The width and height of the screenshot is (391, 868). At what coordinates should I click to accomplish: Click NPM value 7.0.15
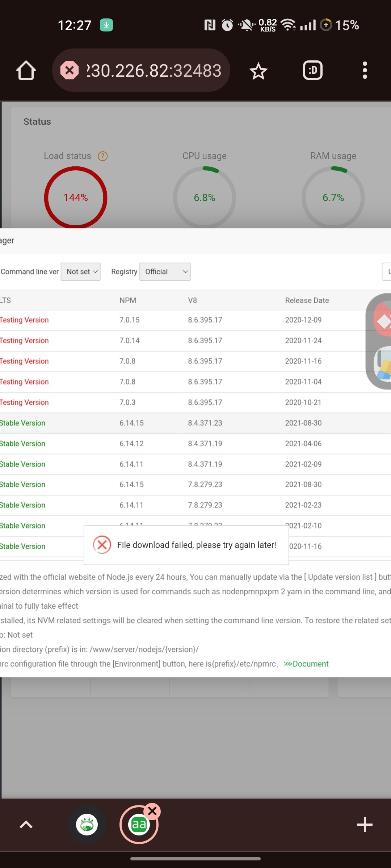pyautogui.click(x=130, y=320)
